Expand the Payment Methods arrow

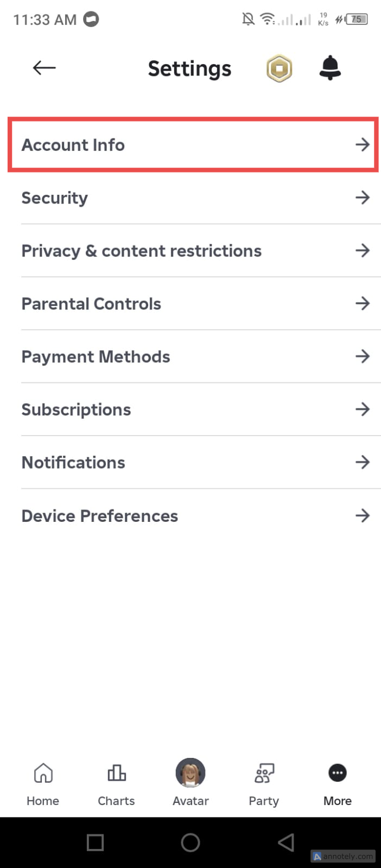click(x=363, y=356)
